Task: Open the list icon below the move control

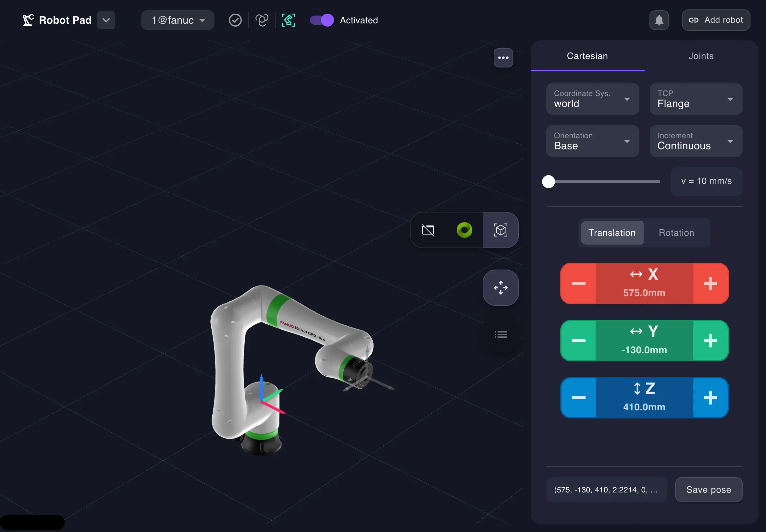Action: (x=500, y=334)
